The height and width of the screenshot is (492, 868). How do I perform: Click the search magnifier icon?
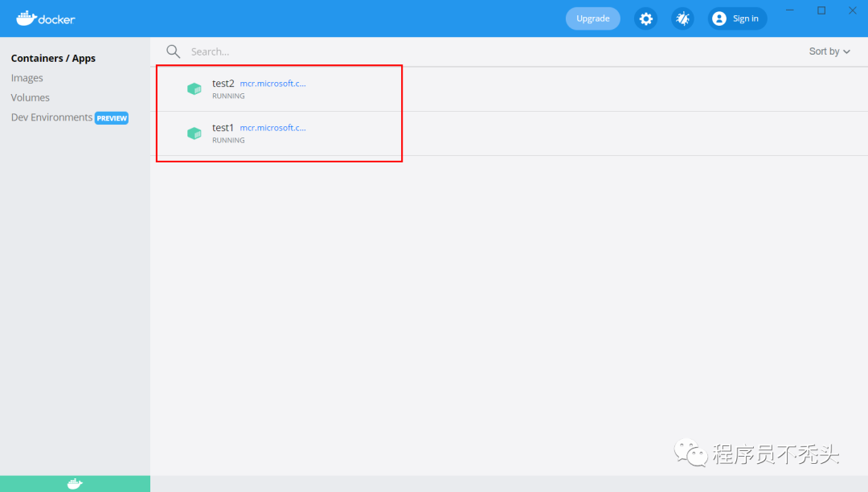pyautogui.click(x=174, y=51)
